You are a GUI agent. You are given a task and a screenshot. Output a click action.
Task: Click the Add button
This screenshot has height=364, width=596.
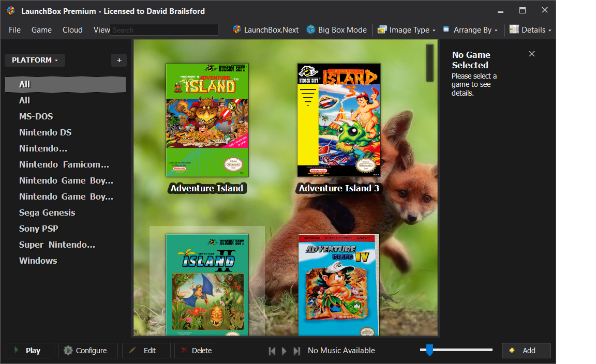(x=526, y=351)
